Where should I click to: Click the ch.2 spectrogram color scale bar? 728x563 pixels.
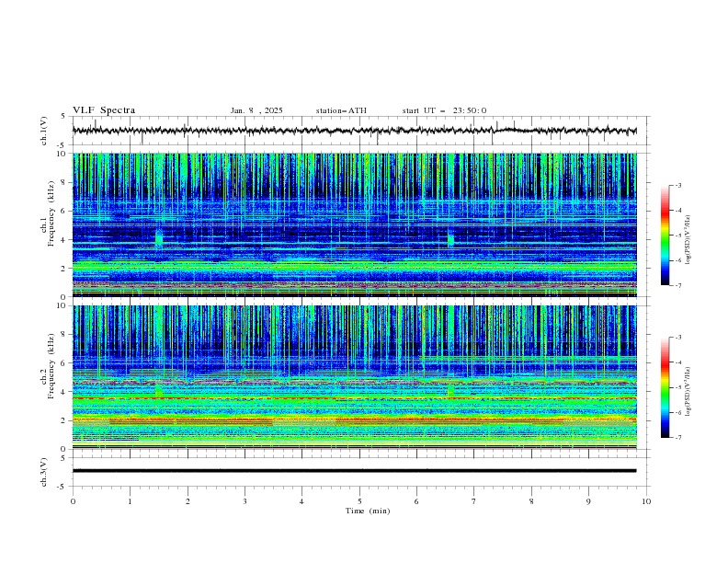(x=665, y=387)
